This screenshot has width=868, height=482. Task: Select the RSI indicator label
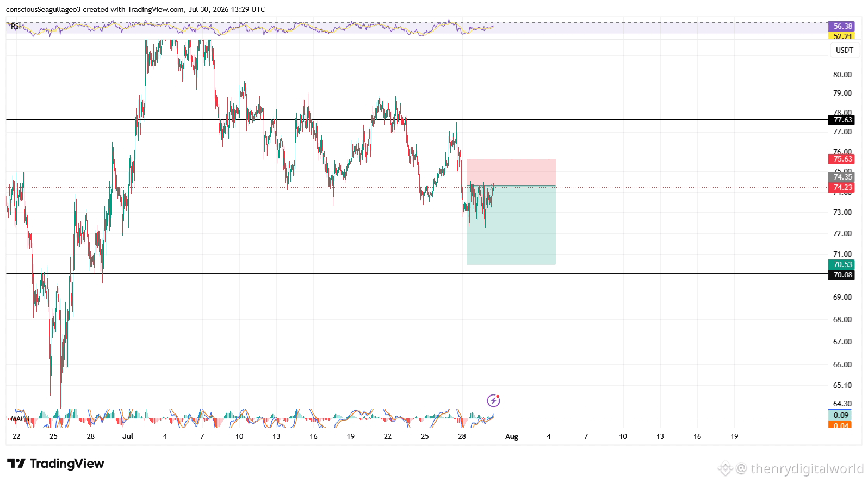pos(16,26)
